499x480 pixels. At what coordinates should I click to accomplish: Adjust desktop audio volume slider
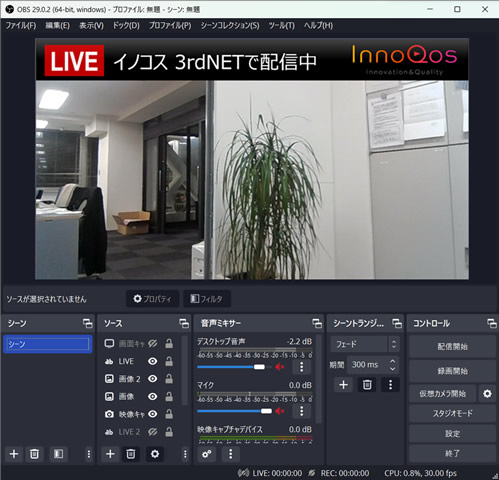coord(234,367)
